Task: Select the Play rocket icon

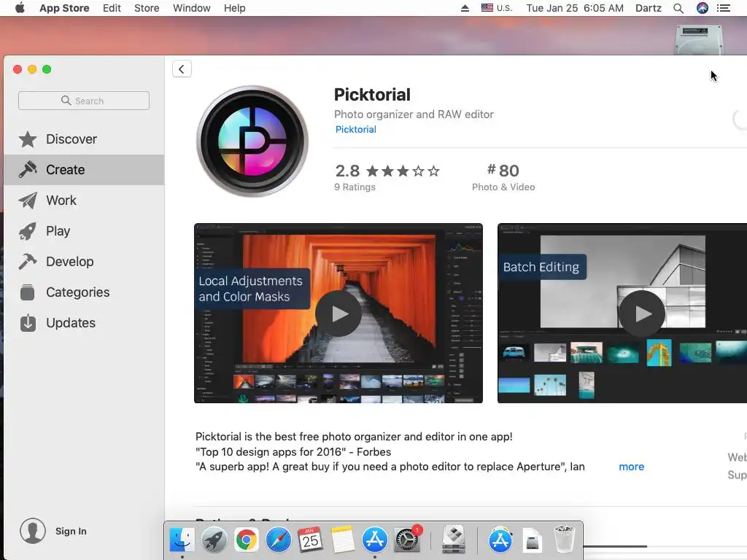Action: coord(28,231)
